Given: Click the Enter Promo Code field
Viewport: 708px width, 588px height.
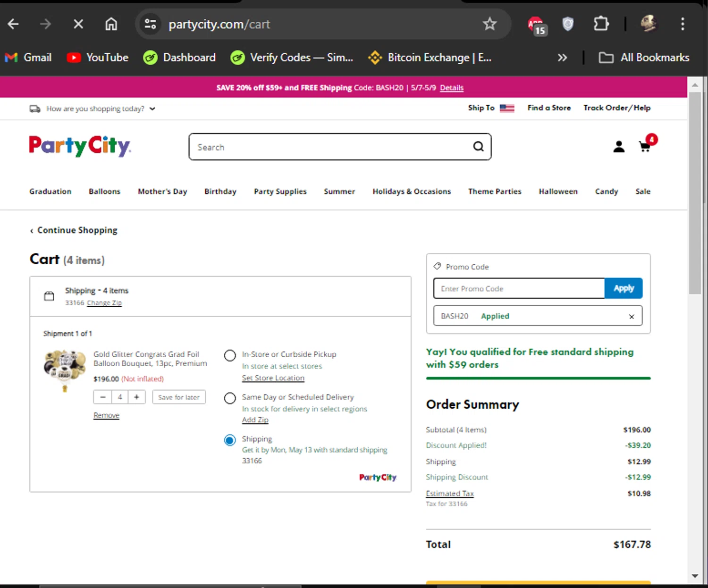Looking at the screenshot, I should 519,288.
